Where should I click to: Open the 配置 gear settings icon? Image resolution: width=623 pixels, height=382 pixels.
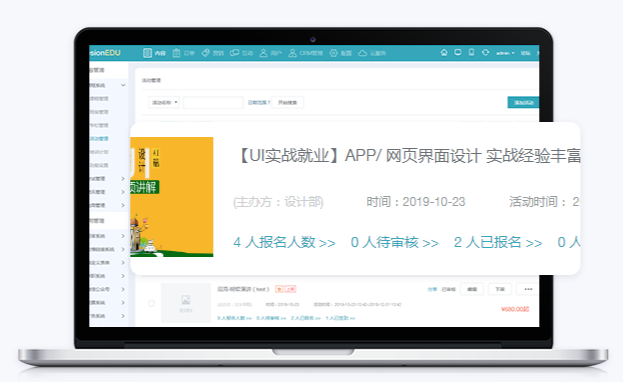tap(333, 53)
